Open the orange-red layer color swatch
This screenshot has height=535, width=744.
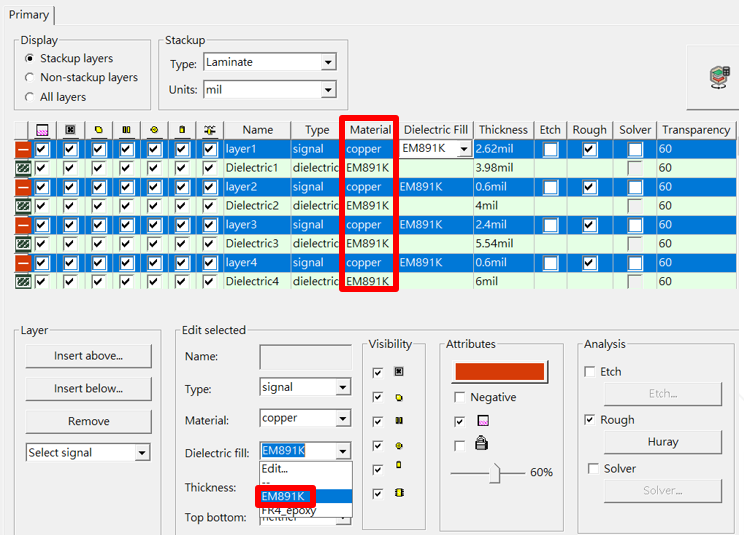tap(500, 372)
